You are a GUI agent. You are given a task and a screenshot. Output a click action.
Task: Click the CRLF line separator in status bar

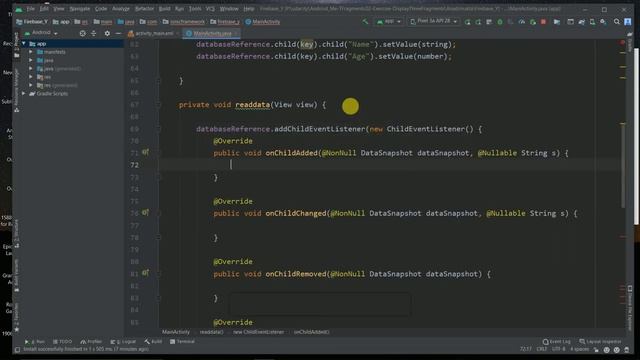tap(542, 349)
